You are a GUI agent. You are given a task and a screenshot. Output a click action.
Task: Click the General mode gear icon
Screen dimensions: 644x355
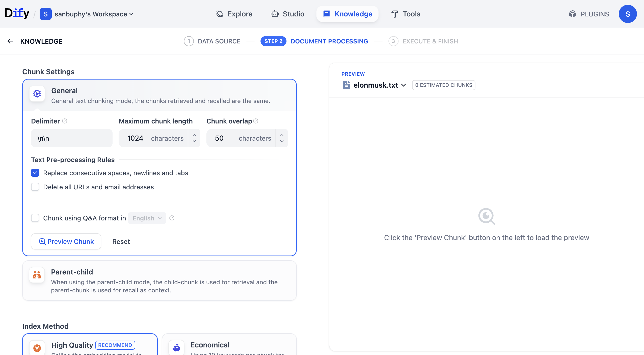pos(37,94)
